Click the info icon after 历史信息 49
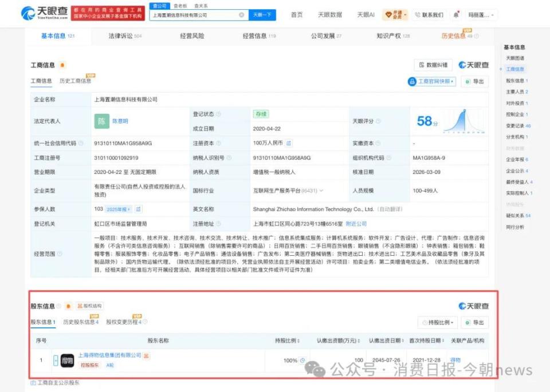 click(x=476, y=35)
